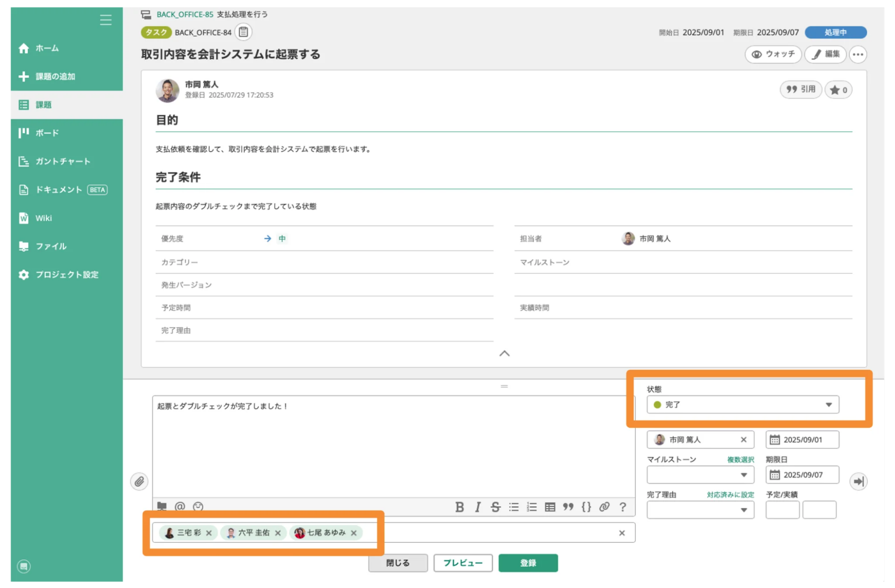Open formatting help question mark

click(623, 507)
